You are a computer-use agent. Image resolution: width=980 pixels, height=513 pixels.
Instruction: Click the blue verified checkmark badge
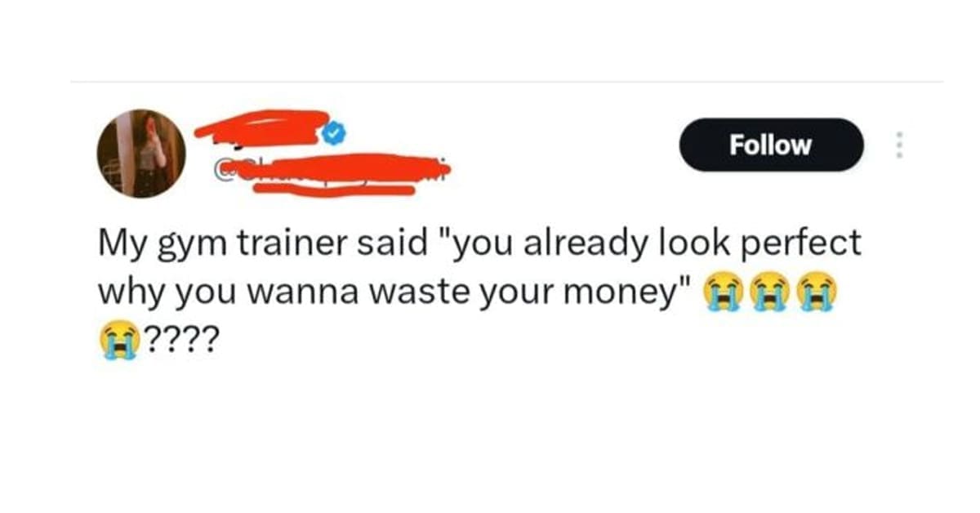(333, 133)
